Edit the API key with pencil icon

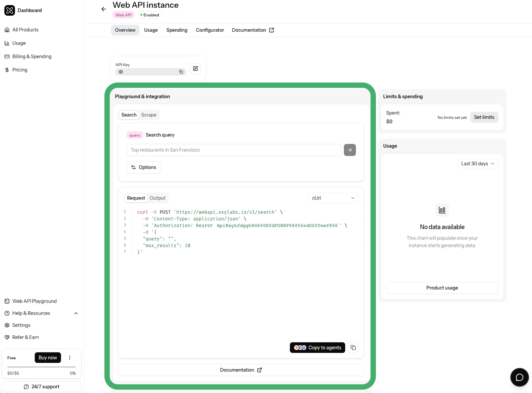coord(195,69)
